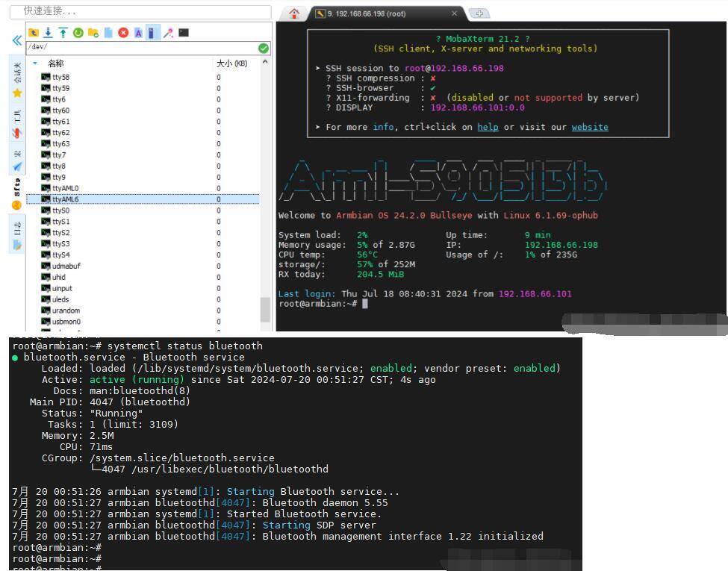
Task: Select the tty60 file row
Action: point(143,110)
